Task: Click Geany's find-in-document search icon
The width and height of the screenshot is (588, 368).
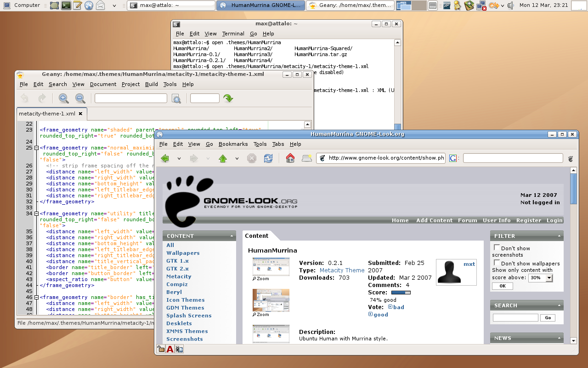Action: 176,98
